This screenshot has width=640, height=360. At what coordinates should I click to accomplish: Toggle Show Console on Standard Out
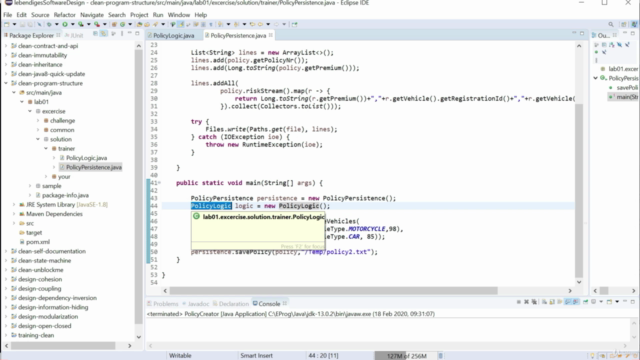(568, 302)
